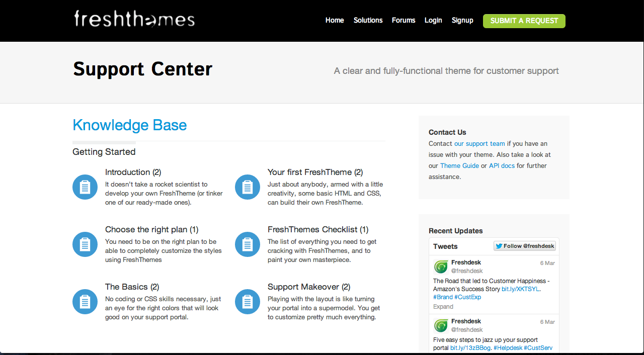The height and width of the screenshot is (355, 644).
Task: Click the first tweet's 6 Mar timestamp
Action: [547, 263]
